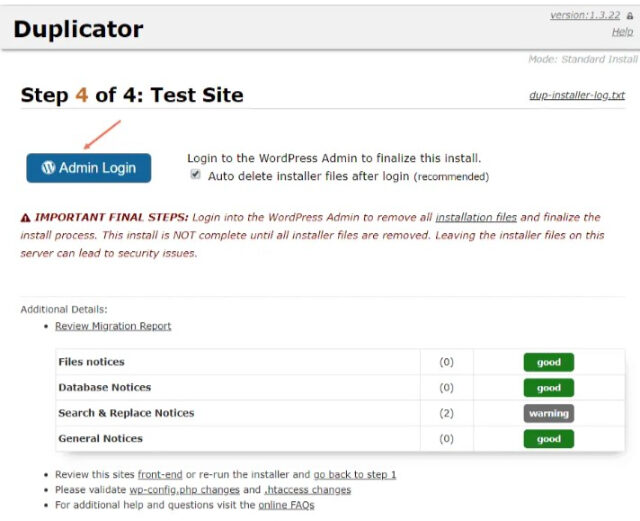Screen dimensions: 640x521
Task: Click the good badge for Files notices
Action: click(549, 362)
